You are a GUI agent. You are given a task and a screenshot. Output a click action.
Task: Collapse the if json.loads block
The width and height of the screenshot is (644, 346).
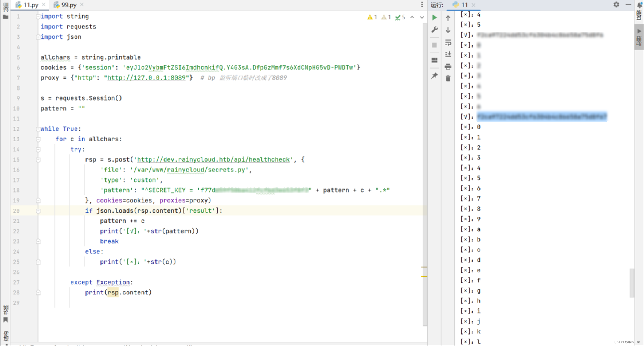tap(38, 211)
